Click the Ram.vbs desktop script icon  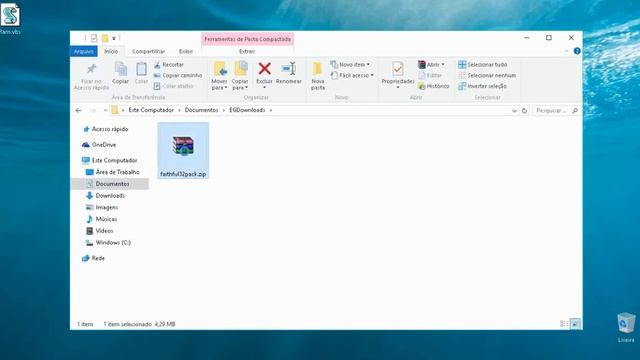click(x=10, y=18)
